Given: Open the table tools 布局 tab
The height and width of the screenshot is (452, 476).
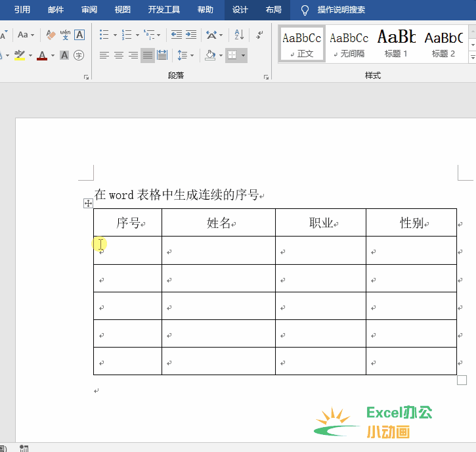Looking at the screenshot, I should [x=274, y=10].
